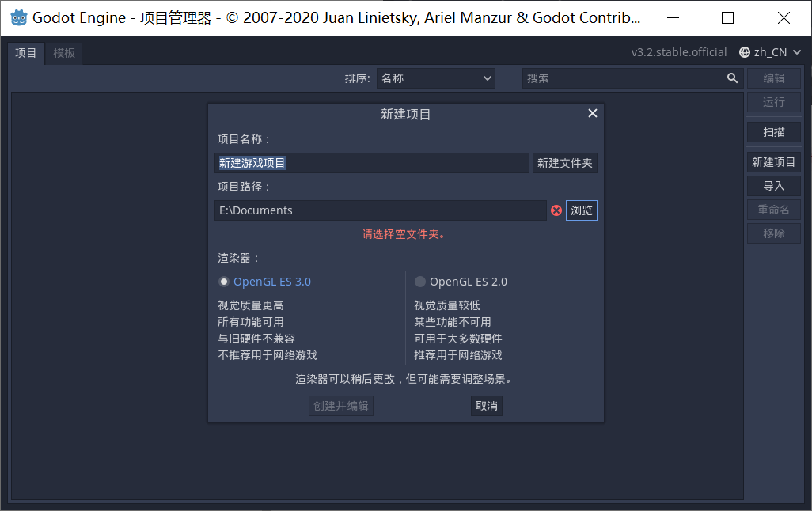Image resolution: width=812 pixels, height=511 pixels.
Task: Click the 浏览 browse button
Action: [581, 210]
